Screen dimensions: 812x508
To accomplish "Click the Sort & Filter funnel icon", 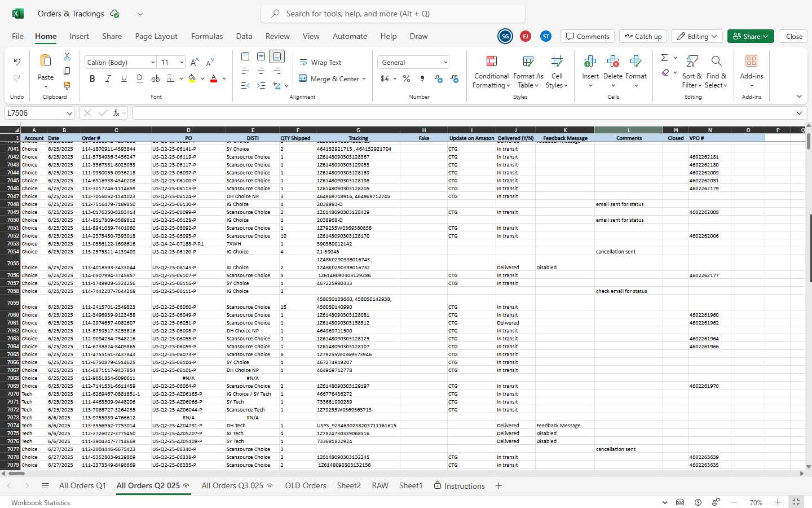I will click(692, 61).
